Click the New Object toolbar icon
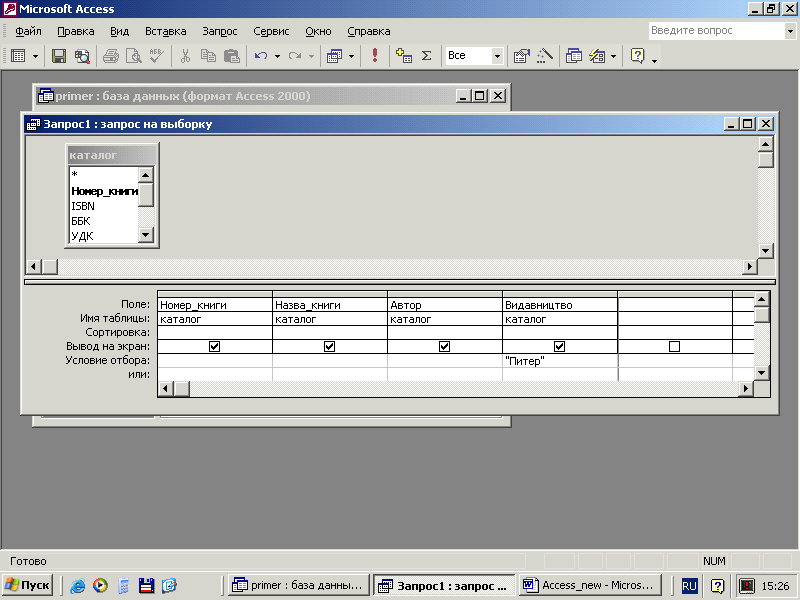This screenshot has width=800, height=600. (x=597, y=56)
